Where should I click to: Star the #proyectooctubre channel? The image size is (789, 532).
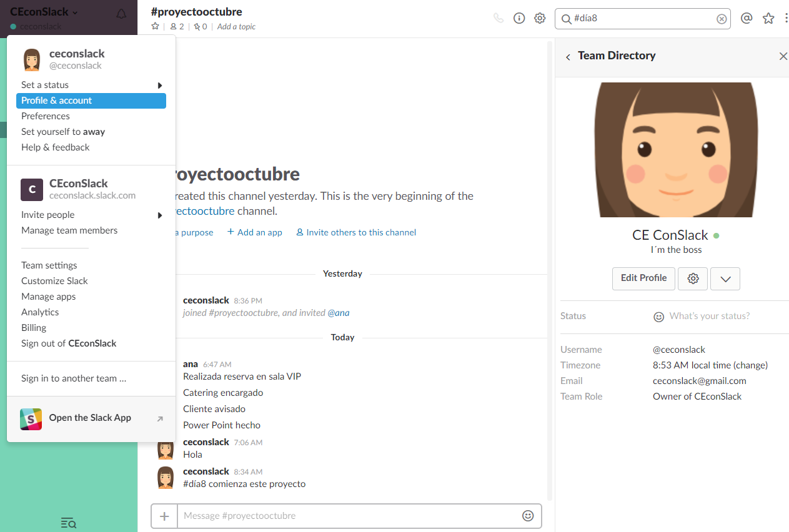155,26
